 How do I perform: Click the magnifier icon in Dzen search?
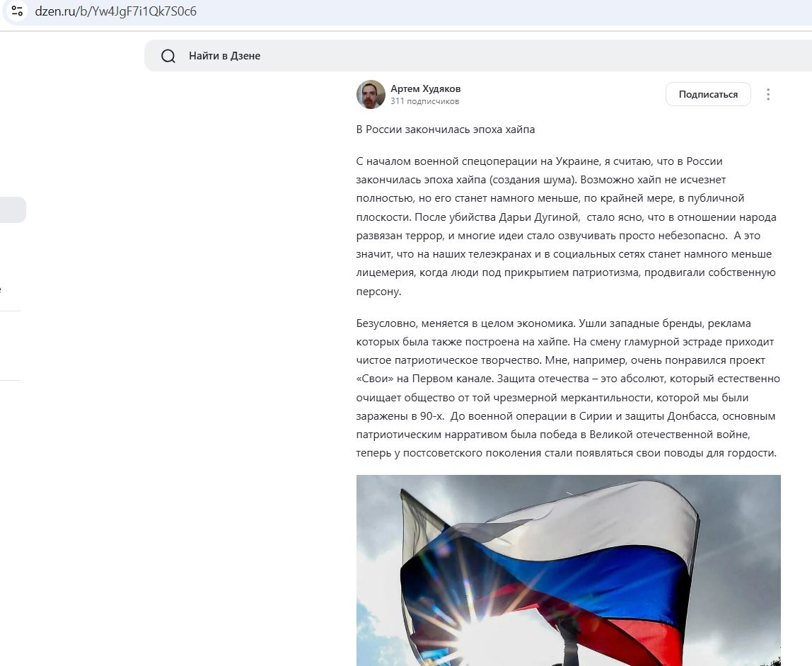point(168,56)
